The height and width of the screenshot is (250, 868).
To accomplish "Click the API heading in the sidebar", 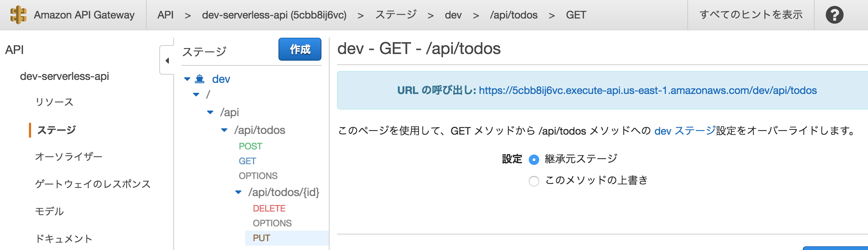I will pyautogui.click(x=14, y=50).
